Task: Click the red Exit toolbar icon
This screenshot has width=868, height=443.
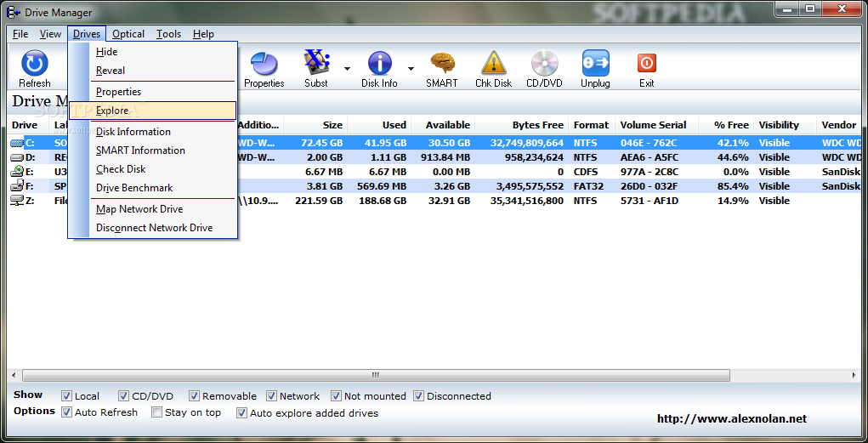Action: (646, 63)
